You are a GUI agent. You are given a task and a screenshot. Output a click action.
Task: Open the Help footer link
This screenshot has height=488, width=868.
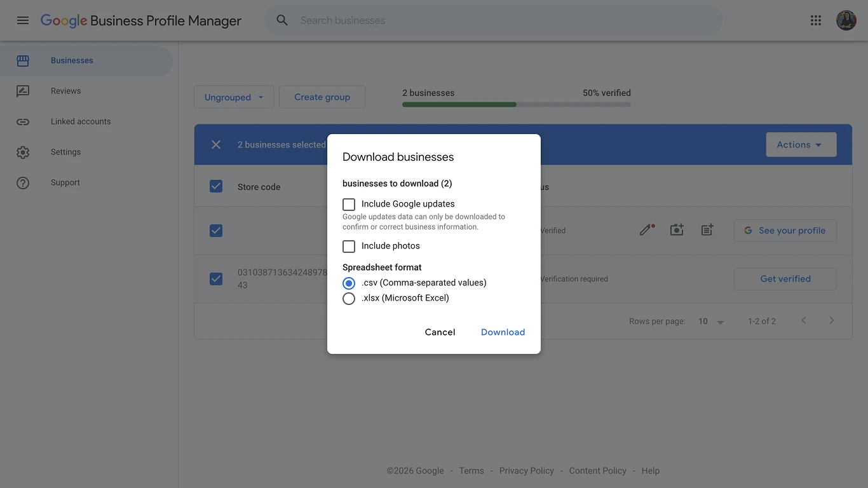coord(651,471)
